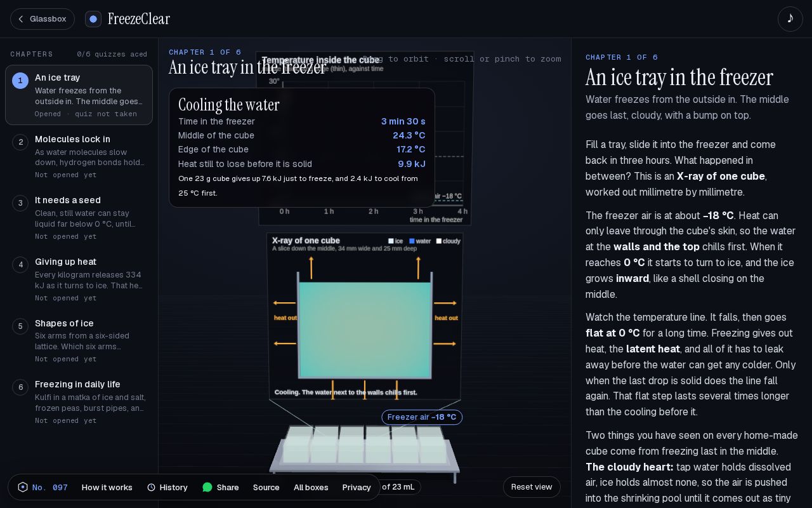
Task: Open the History link
Action: click(167, 487)
